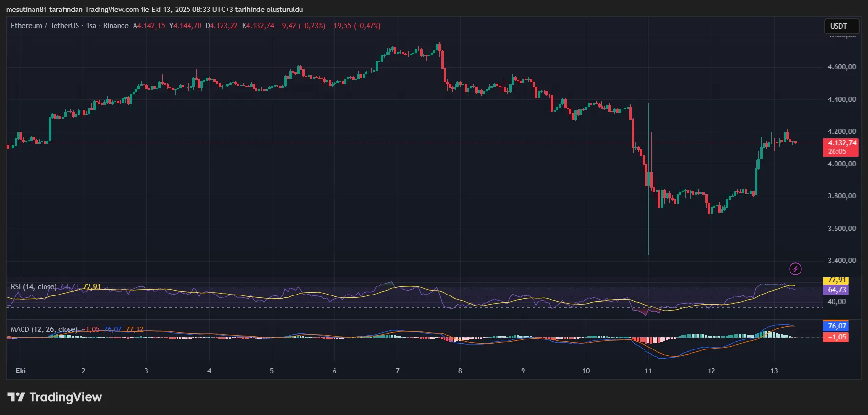The height and width of the screenshot is (415, 868).
Task: Click the purple lightning bolt icon
Action: click(795, 269)
